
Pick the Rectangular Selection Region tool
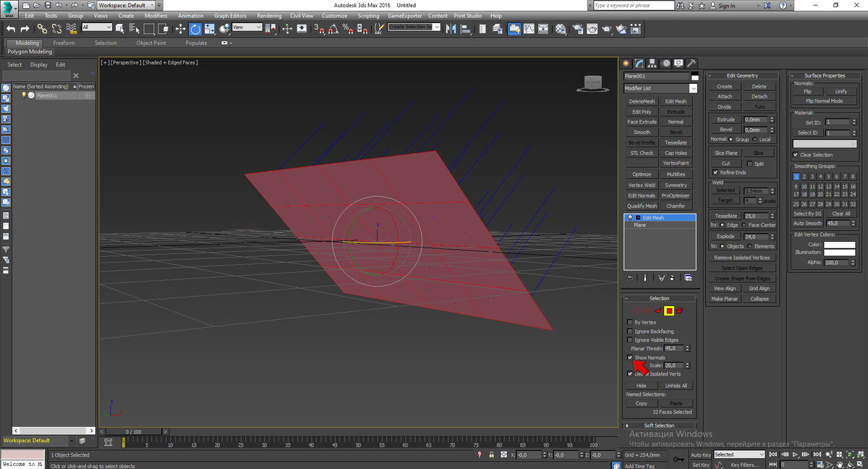pos(149,29)
